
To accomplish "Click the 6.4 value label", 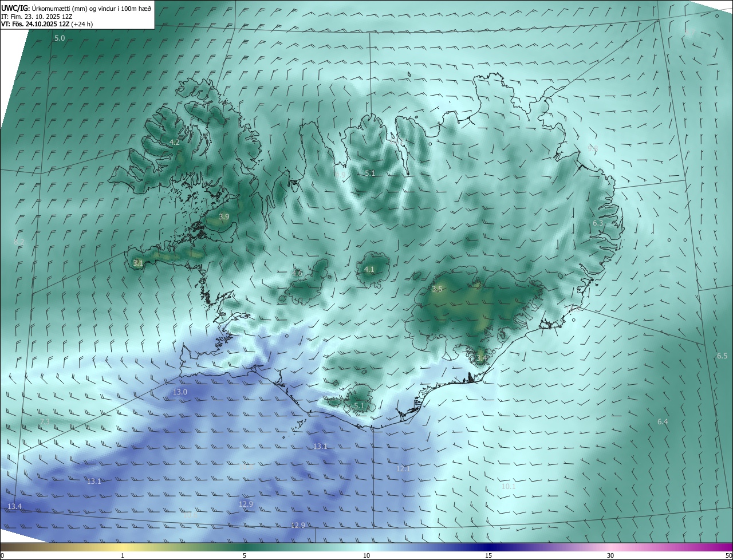I will pyautogui.click(x=663, y=422).
